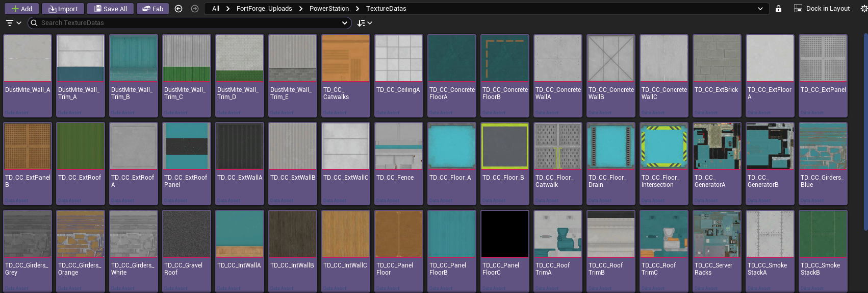Navigate to the FortForge_Uploads breadcrumb
868x293 pixels.
pos(264,9)
